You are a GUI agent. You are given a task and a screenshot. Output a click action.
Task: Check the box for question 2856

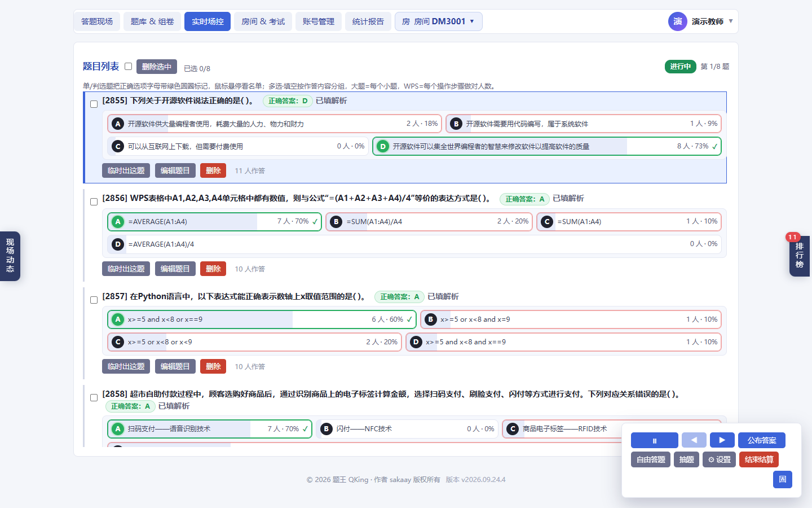coord(94,202)
